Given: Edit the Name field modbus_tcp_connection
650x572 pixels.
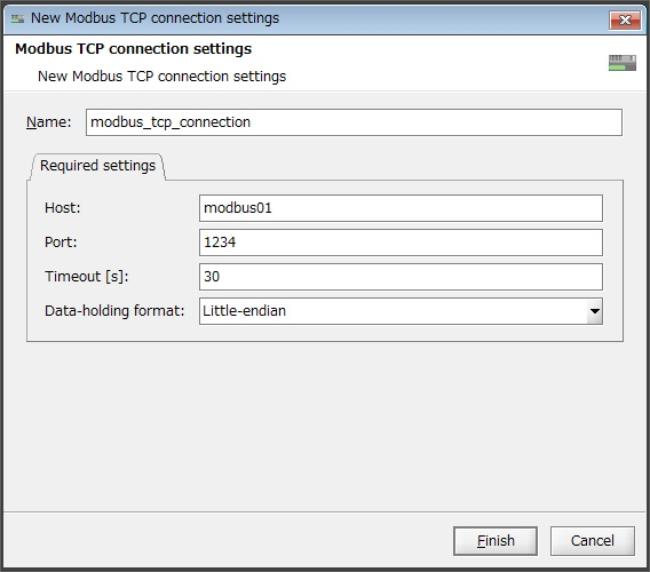Looking at the screenshot, I should tap(354, 122).
